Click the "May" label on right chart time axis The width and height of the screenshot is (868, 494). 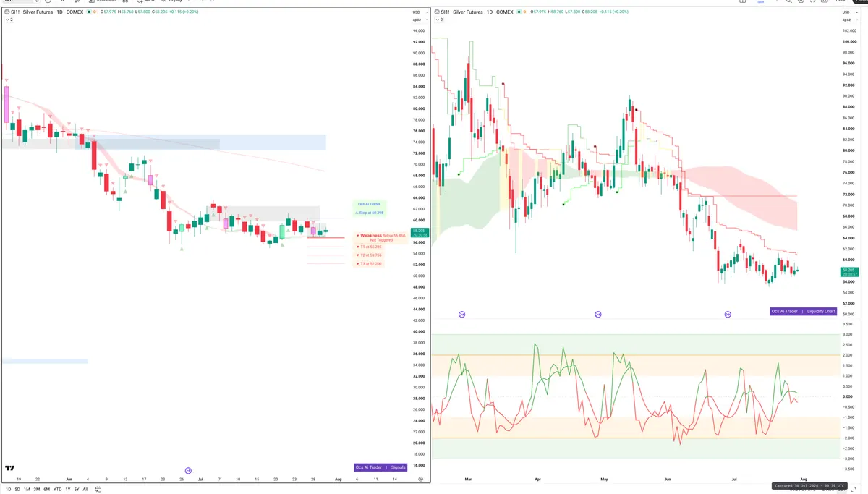click(605, 479)
